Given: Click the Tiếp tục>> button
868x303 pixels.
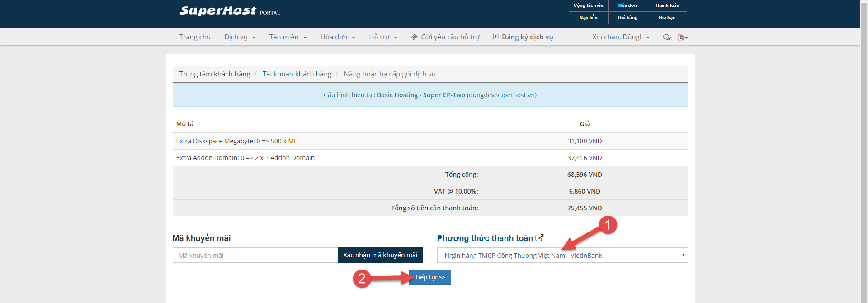Looking at the screenshot, I should tap(430, 277).
